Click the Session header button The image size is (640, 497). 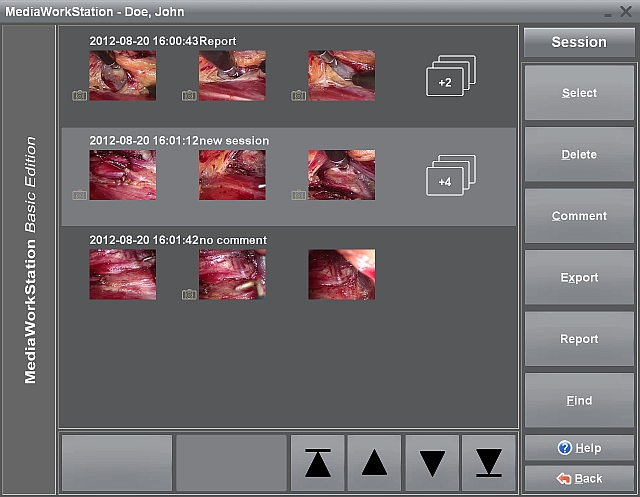coord(579,42)
